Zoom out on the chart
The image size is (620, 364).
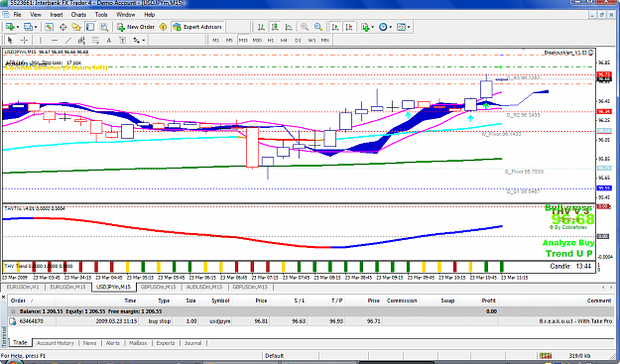point(317,27)
